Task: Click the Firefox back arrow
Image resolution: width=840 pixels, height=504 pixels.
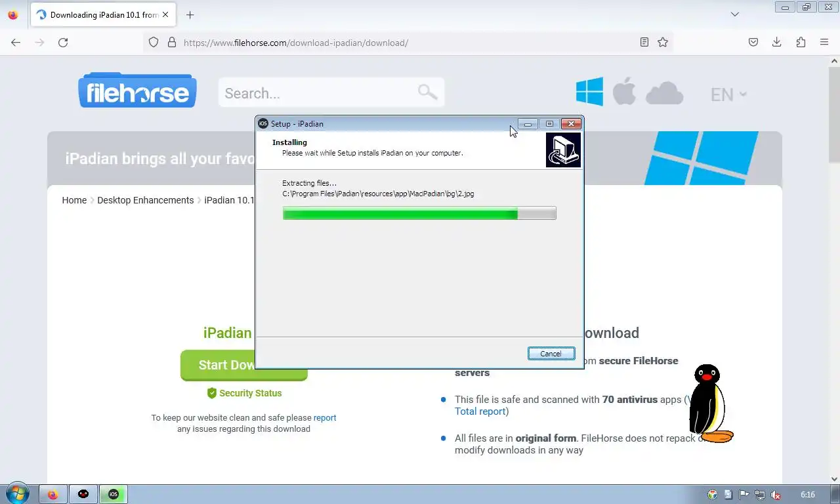Action: tap(16, 43)
